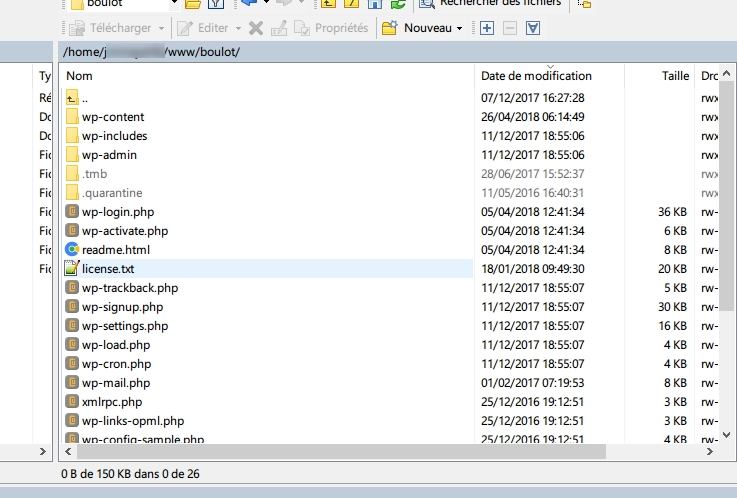Image resolution: width=737 pixels, height=498 pixels.
Task: Click the 20 KB size cell
Action: coord(672,269)
